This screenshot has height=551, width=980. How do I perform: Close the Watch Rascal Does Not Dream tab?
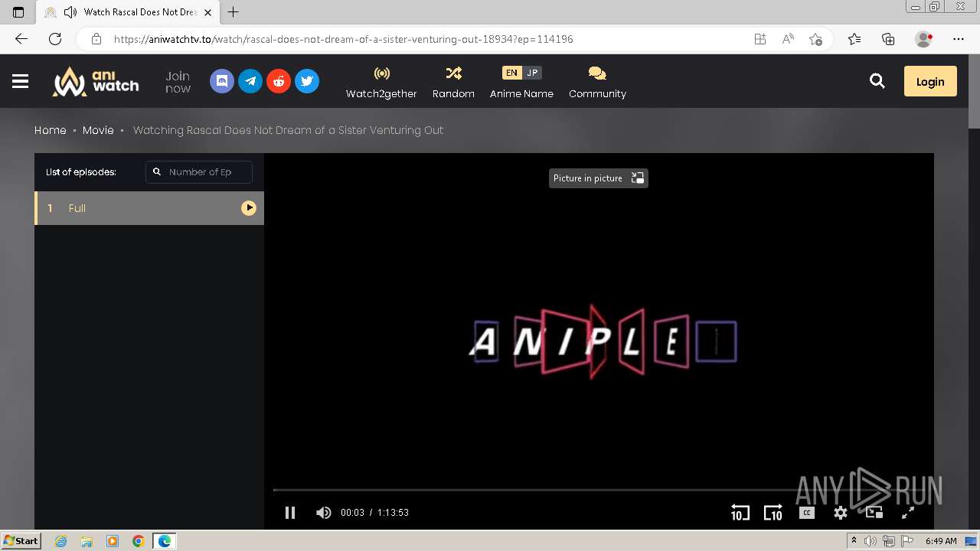coord(207,12)
